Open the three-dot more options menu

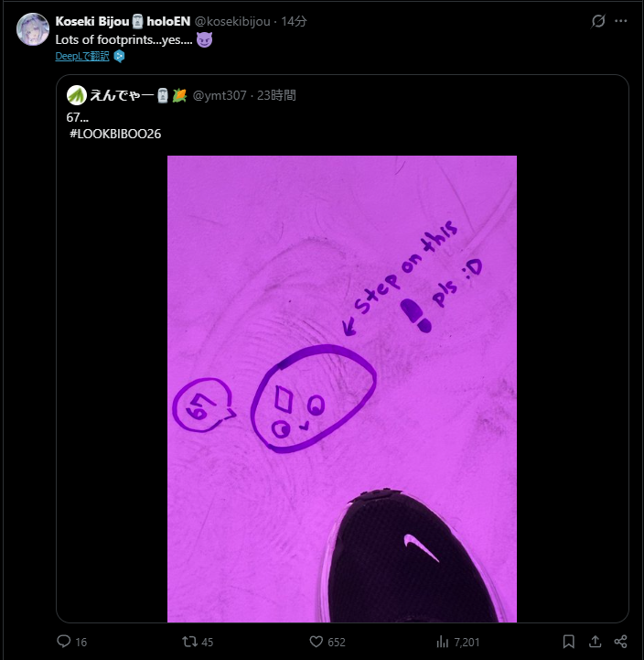[x=624, y=21]
